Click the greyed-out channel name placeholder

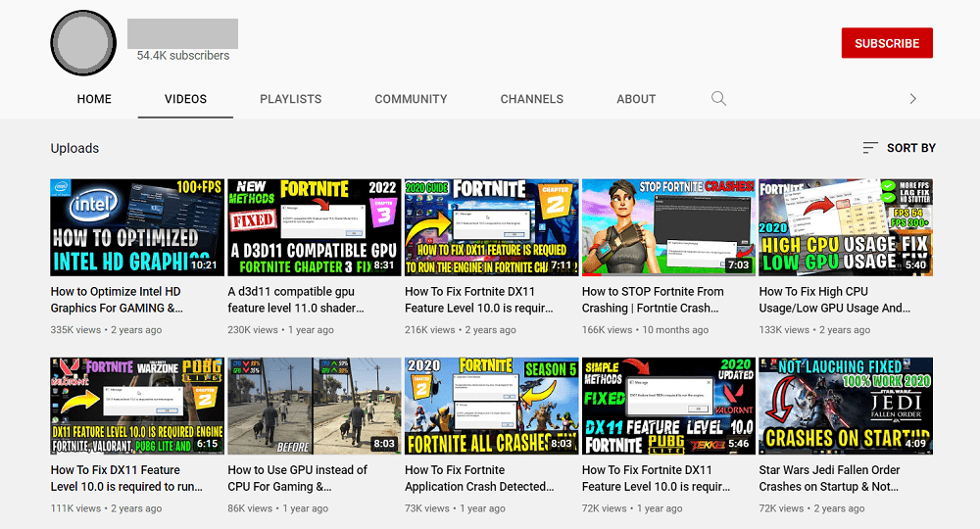[182, 33]
